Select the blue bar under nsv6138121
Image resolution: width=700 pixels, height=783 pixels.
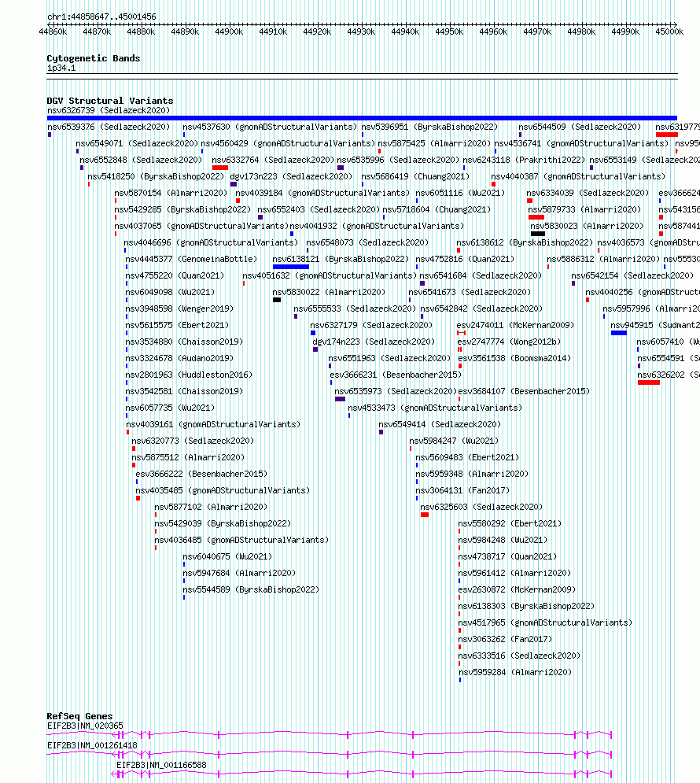[x=291, y=267]
